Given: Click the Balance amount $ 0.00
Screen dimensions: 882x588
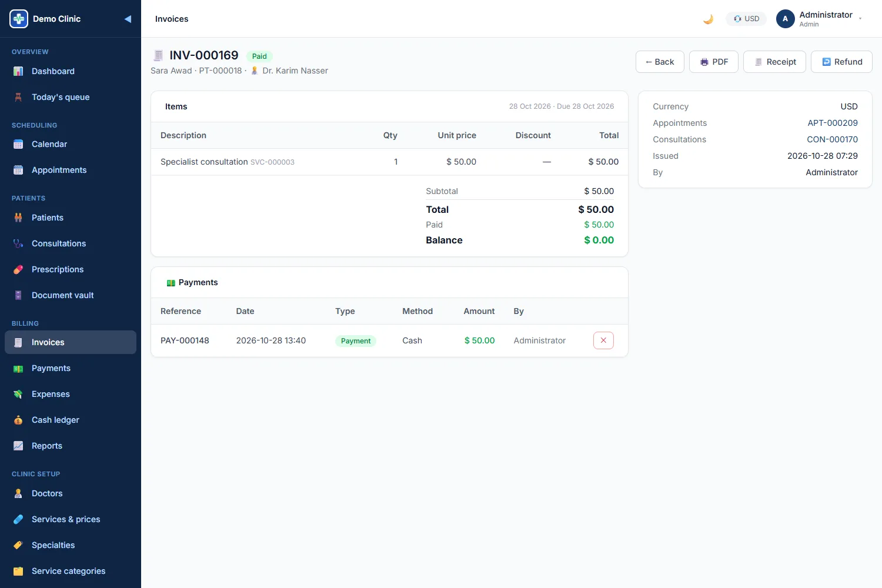Looking at the screenshot, I should click(599, 240).
